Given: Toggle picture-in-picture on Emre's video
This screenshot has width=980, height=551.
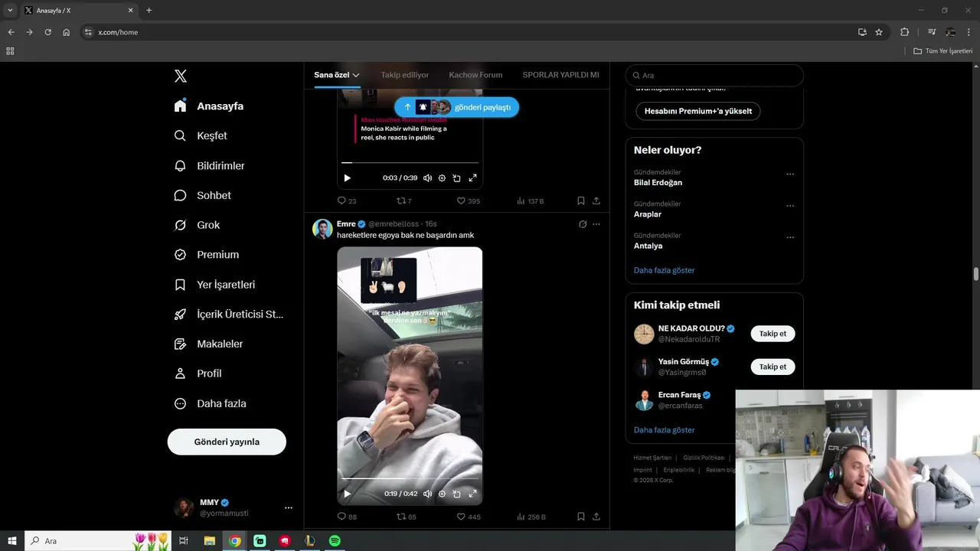Looking at the screenshot, I should (456, 494).
